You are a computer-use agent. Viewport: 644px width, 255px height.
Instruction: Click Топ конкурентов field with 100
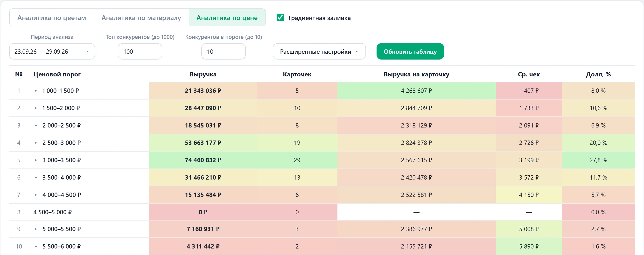pos(140,52)
